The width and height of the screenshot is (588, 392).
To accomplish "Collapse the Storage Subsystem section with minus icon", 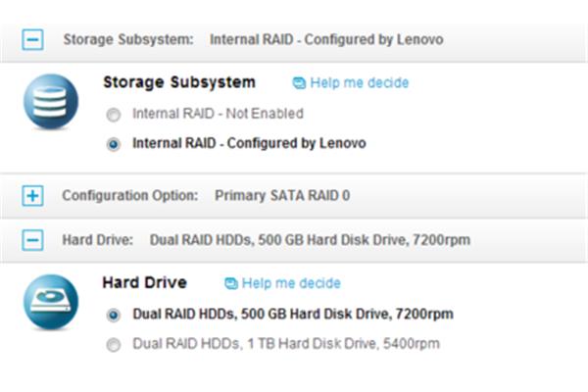I will [x=32, y=39].
